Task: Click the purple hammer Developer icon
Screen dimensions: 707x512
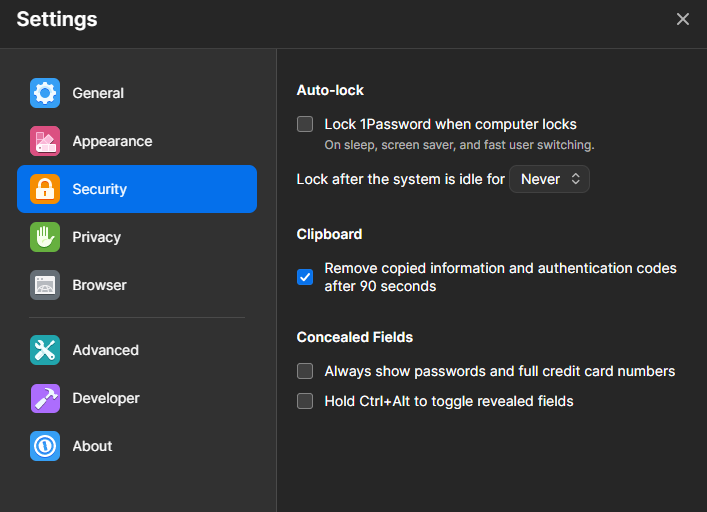Action: [45, 398]
